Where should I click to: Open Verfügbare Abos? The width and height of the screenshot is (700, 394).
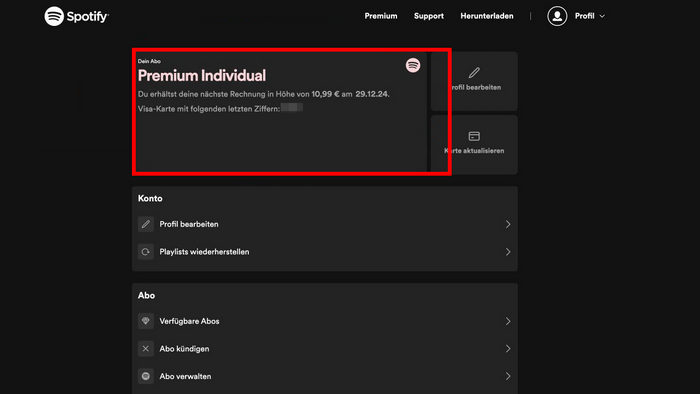coord(189,321)
